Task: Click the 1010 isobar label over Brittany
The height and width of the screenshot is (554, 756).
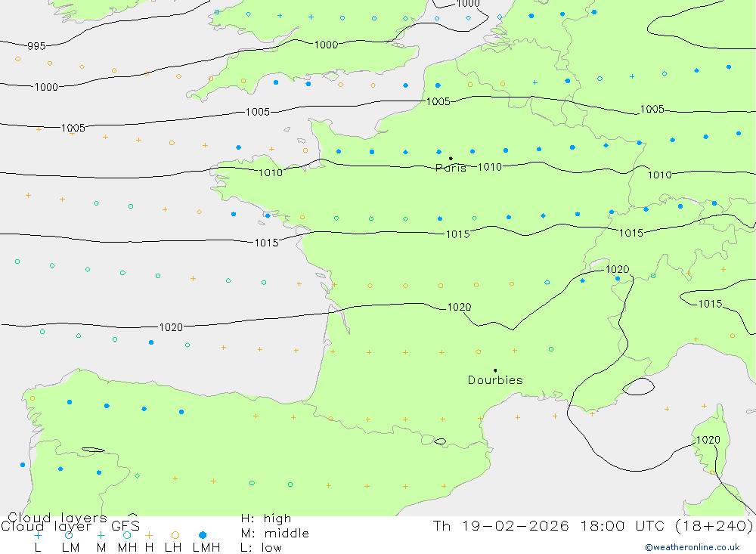Action: pyautogui.click(x=271, y=172)
